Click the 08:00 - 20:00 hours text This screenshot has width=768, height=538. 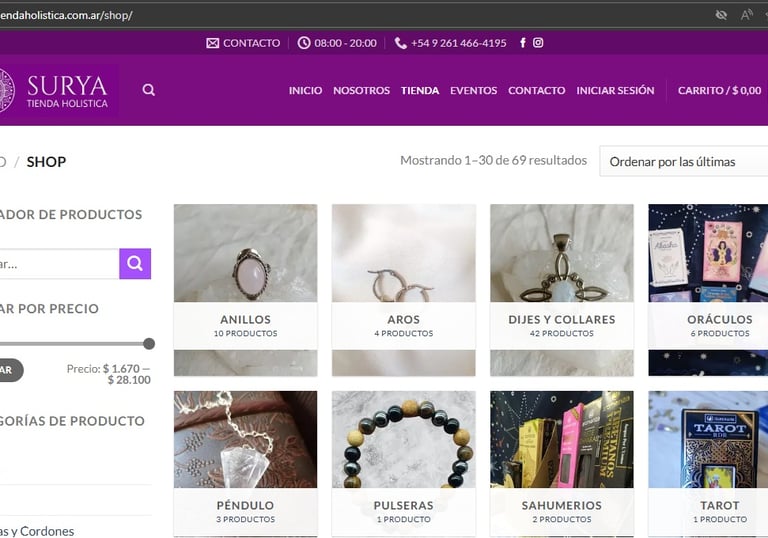(345, 43)
